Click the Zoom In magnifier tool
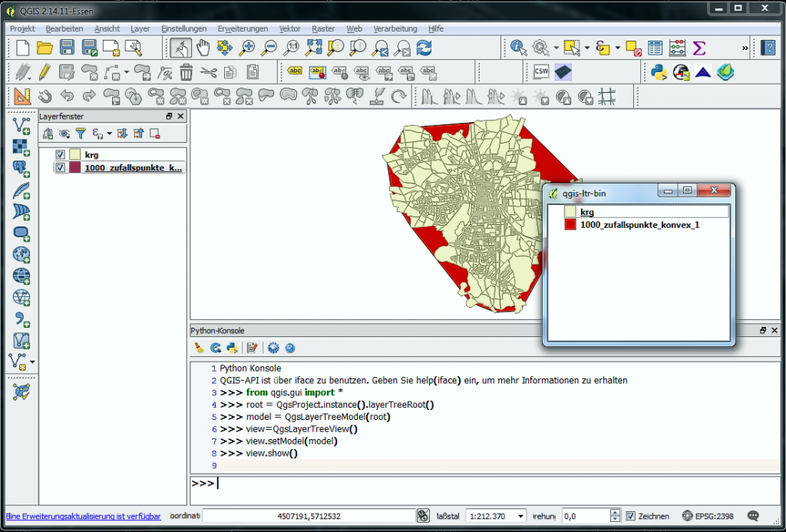Viewport: 786px width, 532px height. click(246, 48)
